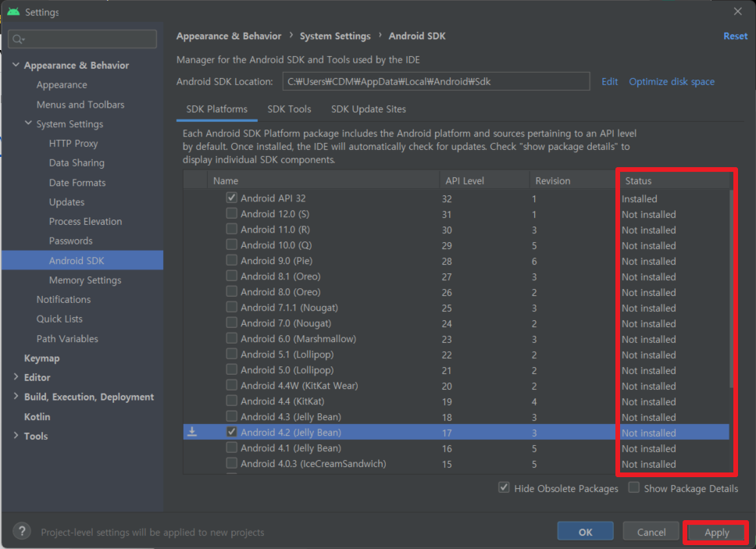The height and width of the screenshot is (549, 756).
Task: Click the SDK table vertical scrollbar
Action: point(732,289)
